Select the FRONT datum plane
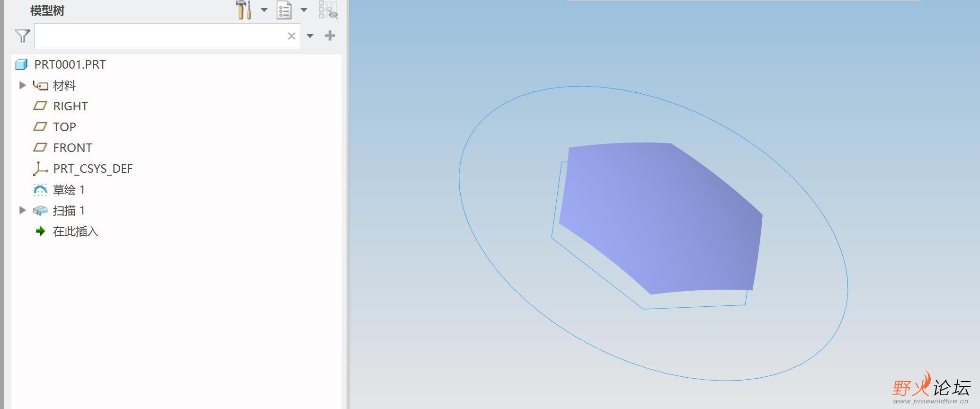Viewport: 980px width, 409px height. click(x=72, y=148)
